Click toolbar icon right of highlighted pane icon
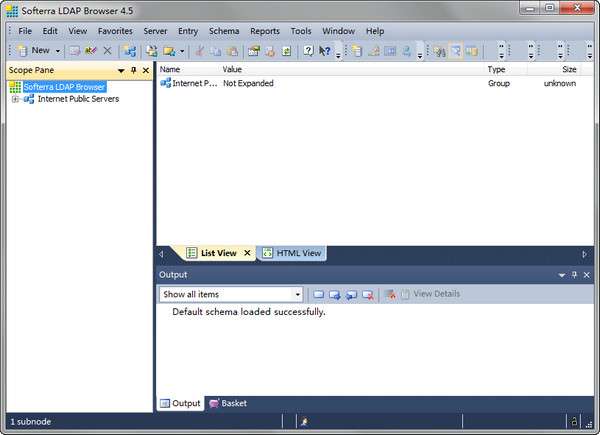The width and height of the screenshot is (600, 435). [472, 51]
